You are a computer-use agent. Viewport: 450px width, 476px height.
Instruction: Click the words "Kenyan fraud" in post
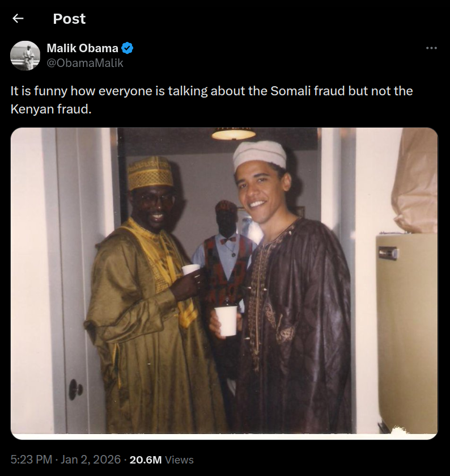click(50, 109)
